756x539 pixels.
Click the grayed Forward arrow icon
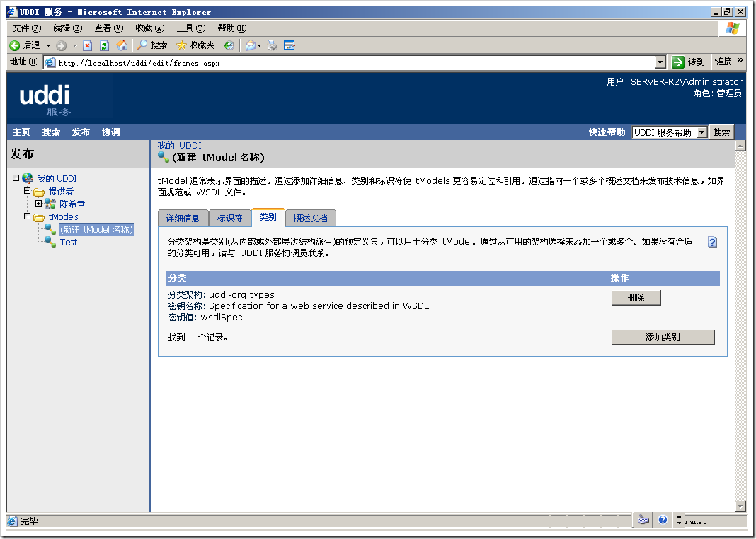62,45
